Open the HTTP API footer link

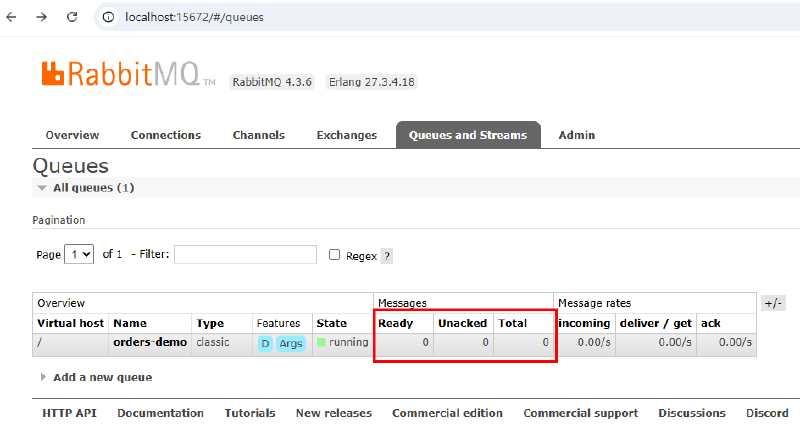click(69, 413)
